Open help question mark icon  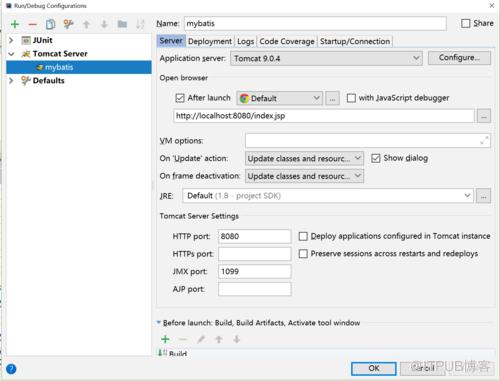click(x=11, y=369)
